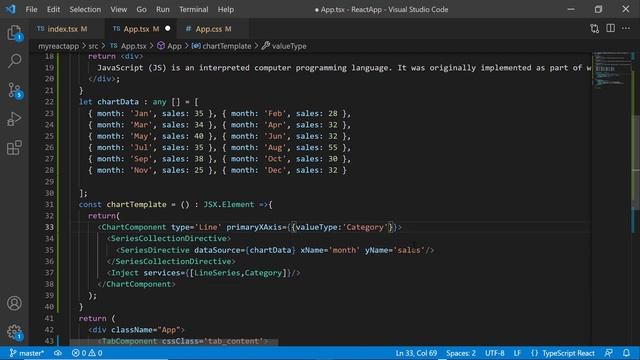Open the Extensions view
This screenshot has height=360, width=640.
click(x=14, y=147)
